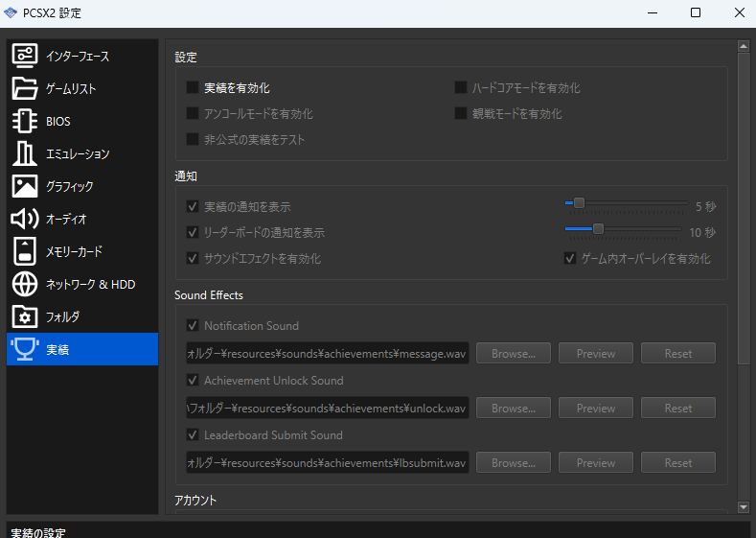The width and height of the screenshot is (756, 538).
Task: Enable the 実績を有効化 checkbox
Action: [194, 88]
